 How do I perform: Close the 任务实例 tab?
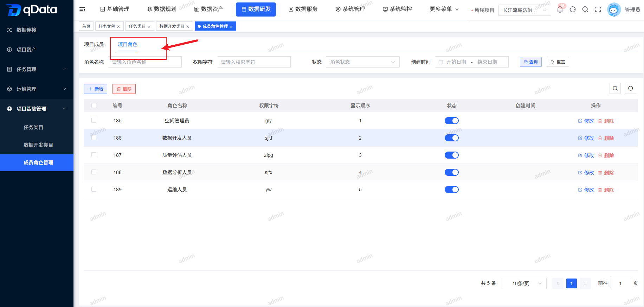coord(118,27)
